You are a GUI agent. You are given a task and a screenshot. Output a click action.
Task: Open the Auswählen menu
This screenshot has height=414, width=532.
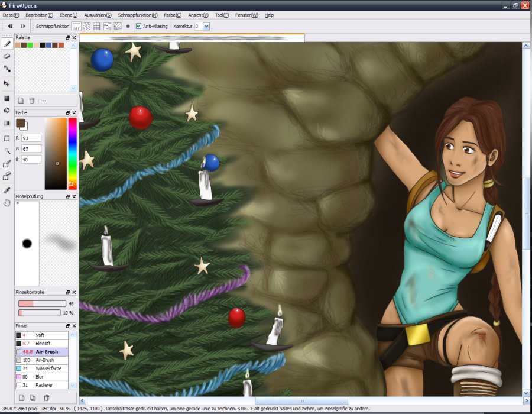pyautogui.click(x=98, y=15)
